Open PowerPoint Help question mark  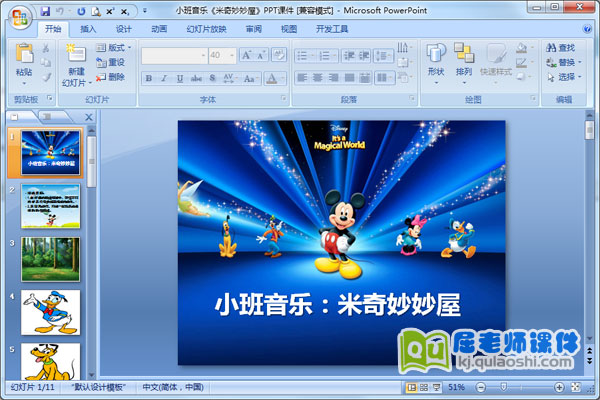(x=587, y=29)
